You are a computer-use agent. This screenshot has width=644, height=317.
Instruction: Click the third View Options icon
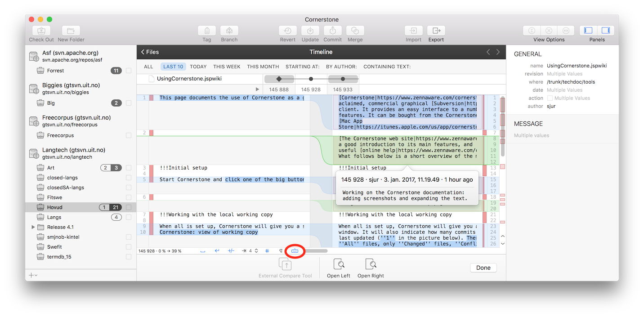566,31
